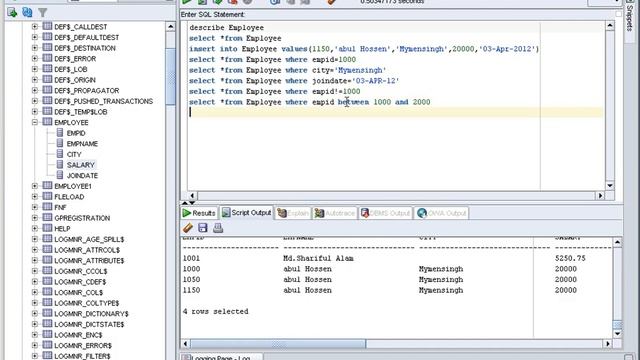The height and width of the screenshot is (360, 640).
Task: Click the SQL editor scroll-down arrow
Action: (610, 186)
